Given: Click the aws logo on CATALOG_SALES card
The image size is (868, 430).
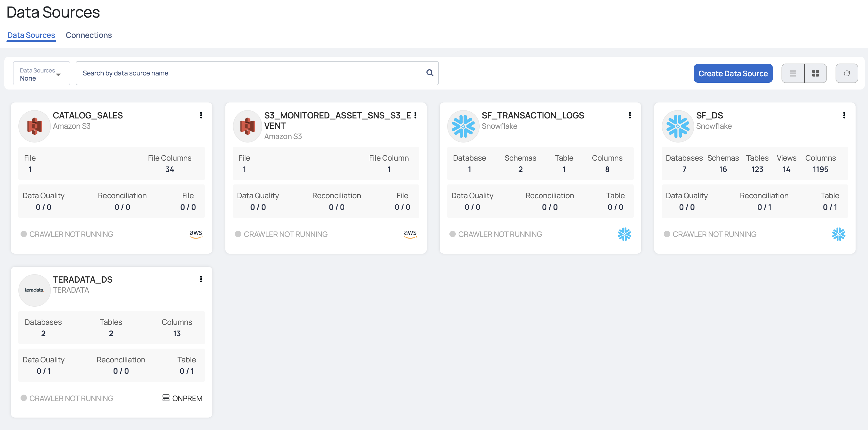Looking at the screenshot, I should coord(196,234).
